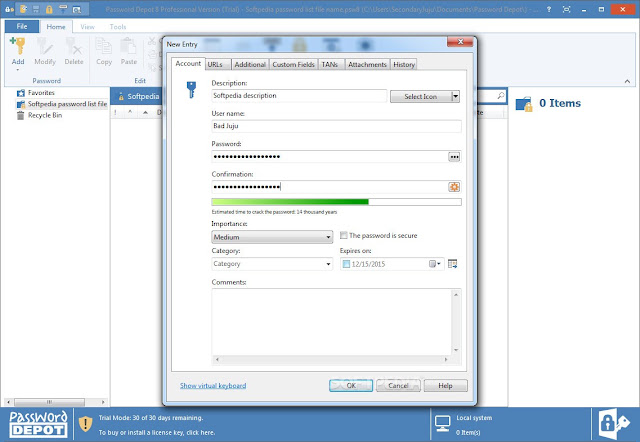Click the help question mark icon

pos(549,9)
